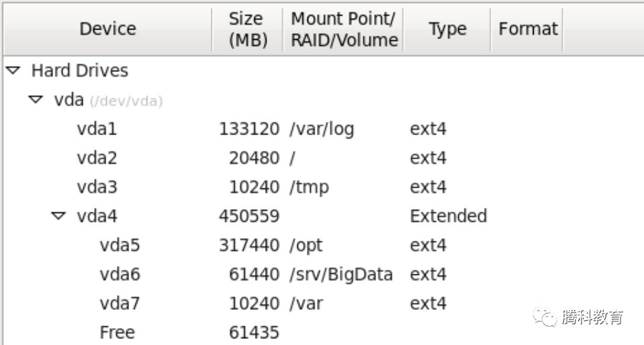Select the vda2 root partition
Screen dimensions: 644x345
97,158
